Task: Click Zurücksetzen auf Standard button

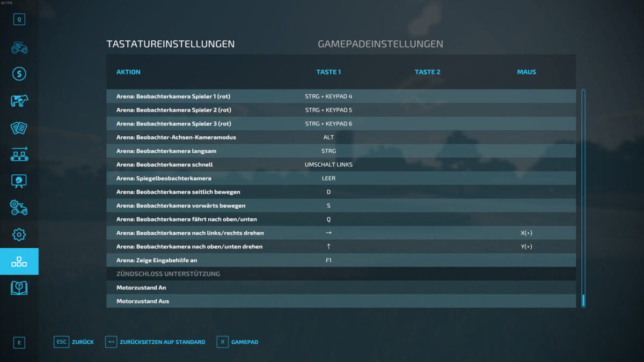Action: tap(156, 342)
